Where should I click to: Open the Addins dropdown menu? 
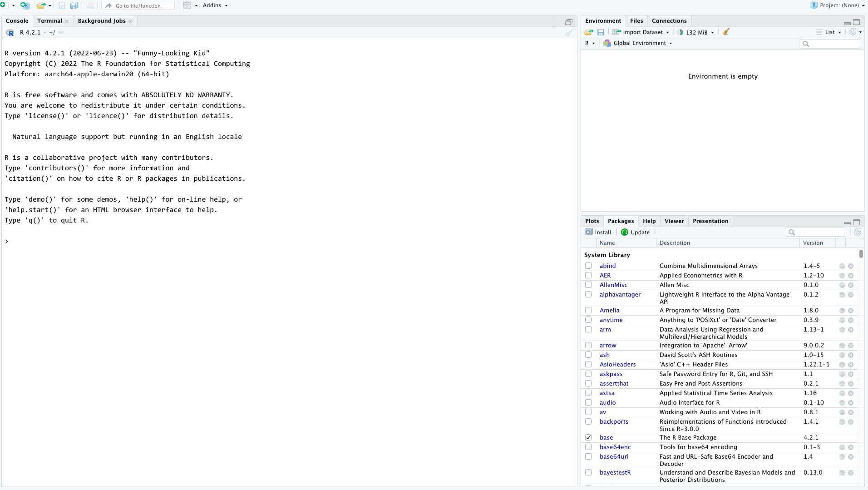215,5
